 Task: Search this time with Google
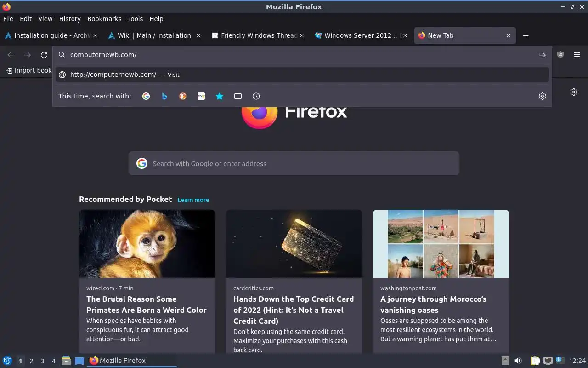[146, 96]
